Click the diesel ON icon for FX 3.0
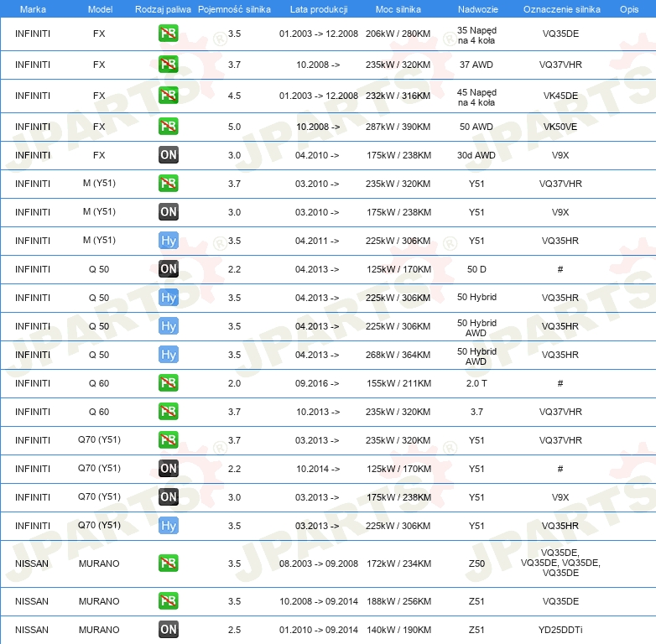Screen dimensions: 656x644 (169, 155)
